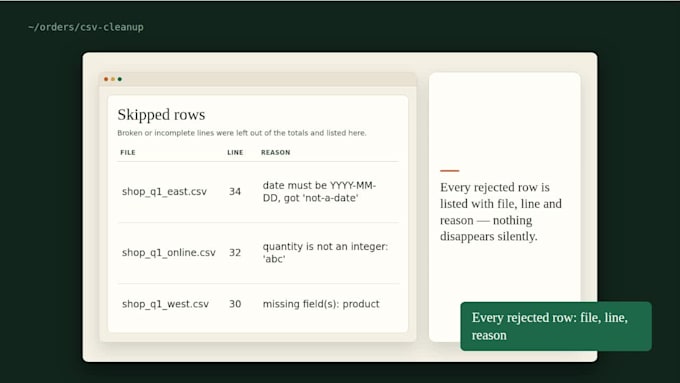The width and height of the screenshot is (680, 383).
Task: Select file name shop_q1_online.csv
Action: (169, 252)
